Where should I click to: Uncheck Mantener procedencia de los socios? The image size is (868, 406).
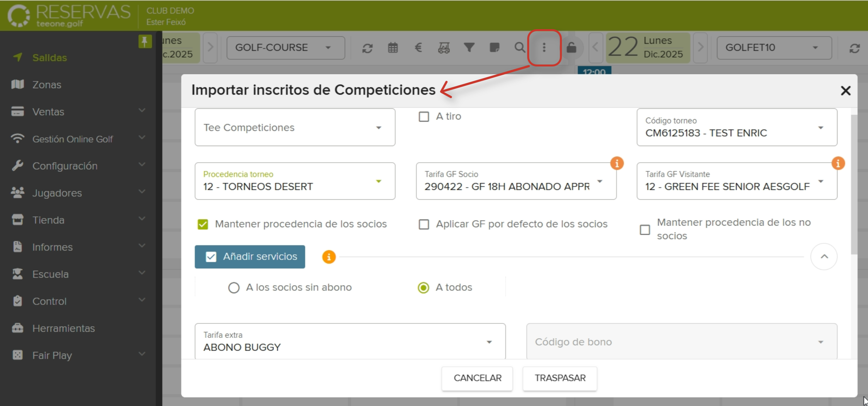coord(203,224)
